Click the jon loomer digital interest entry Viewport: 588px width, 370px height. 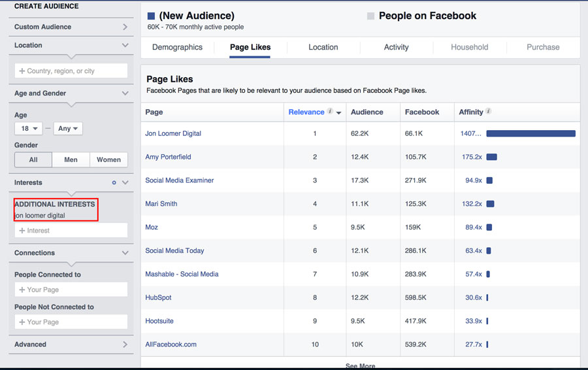40,216
